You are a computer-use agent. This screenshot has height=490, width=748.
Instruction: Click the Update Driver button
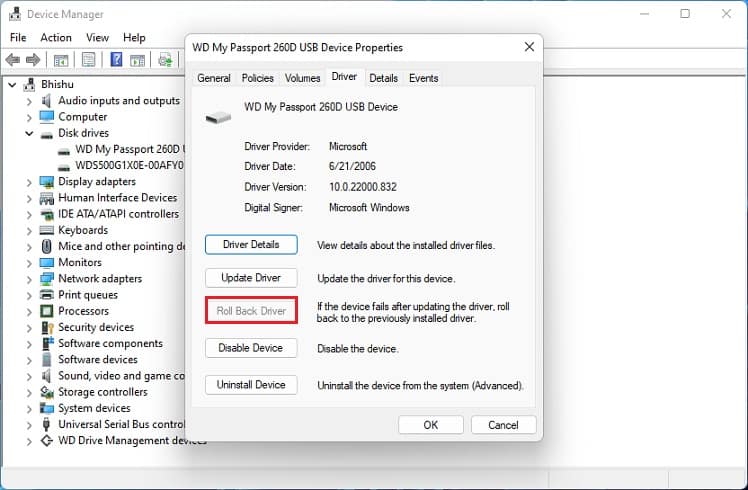(x=251, y=278)
